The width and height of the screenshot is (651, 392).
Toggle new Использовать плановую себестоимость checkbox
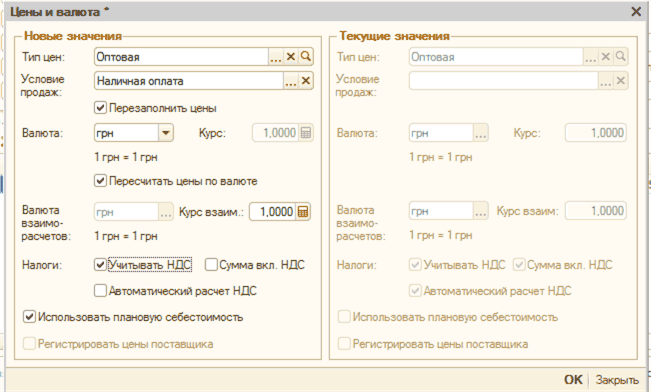pos(29,317)
